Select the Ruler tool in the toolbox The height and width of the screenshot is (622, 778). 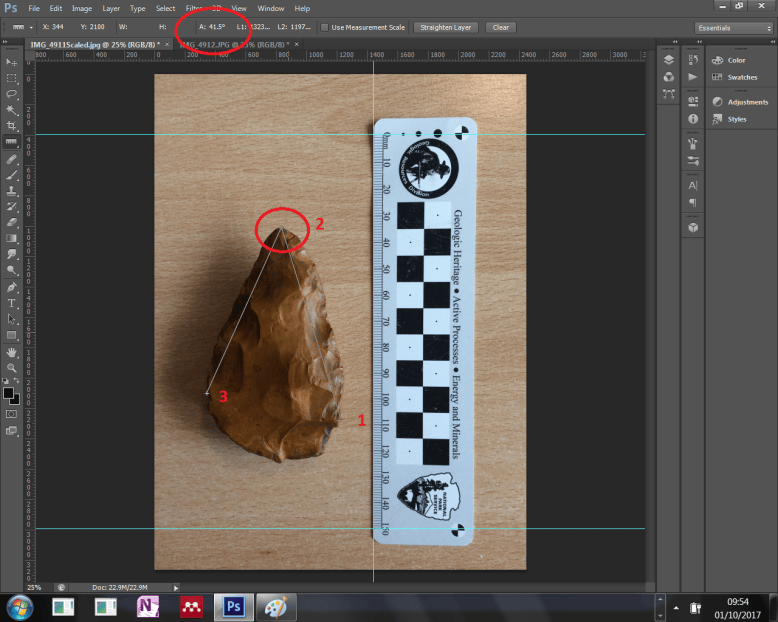[11, 142]
